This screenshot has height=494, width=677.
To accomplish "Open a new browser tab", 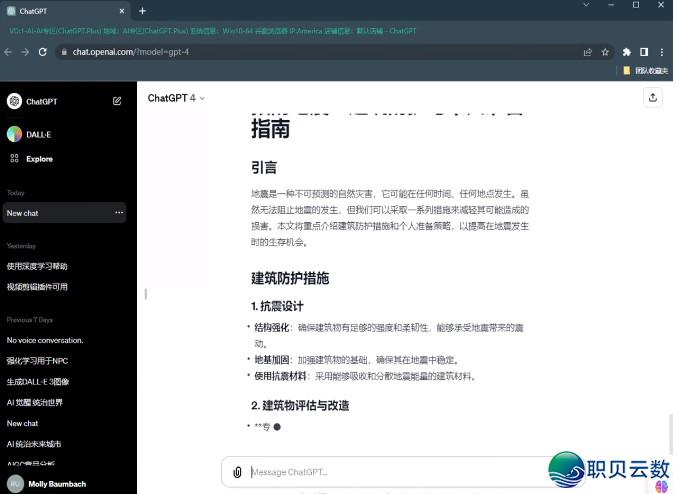I will [142, 10].
